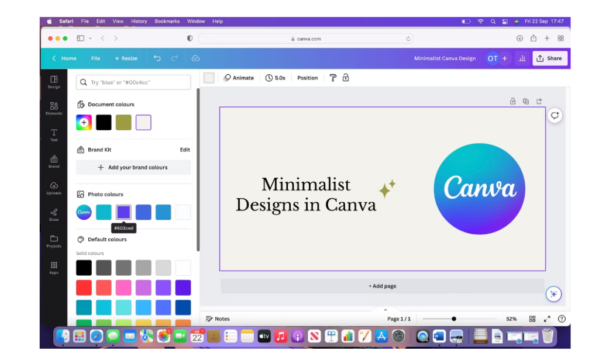
Task: Open the Text panel
Action: pos(54,135)
